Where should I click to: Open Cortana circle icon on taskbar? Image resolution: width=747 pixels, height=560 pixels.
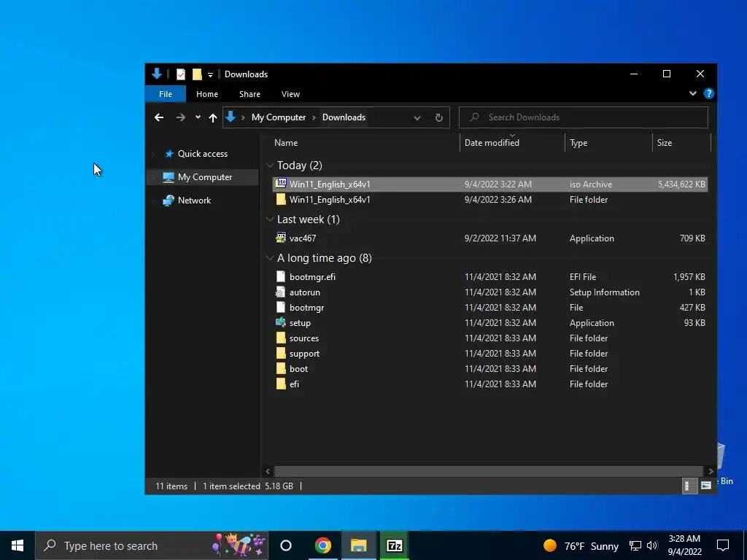pos(286,545)
